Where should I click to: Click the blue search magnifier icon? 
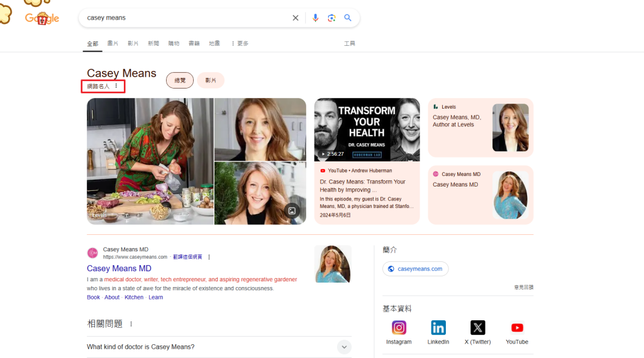click(x=348, y=18)
